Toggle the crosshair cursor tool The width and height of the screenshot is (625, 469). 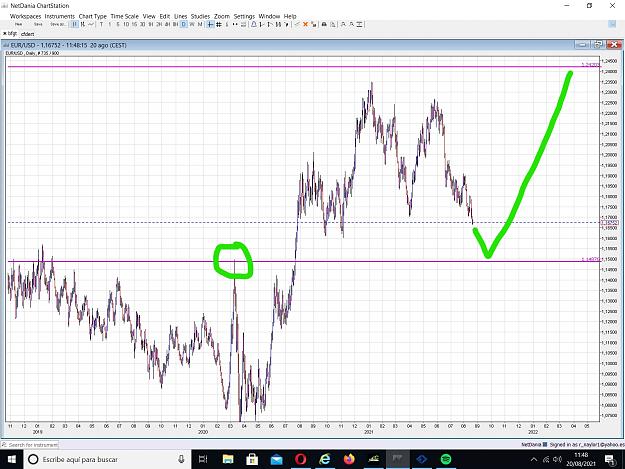click(210, 24)
